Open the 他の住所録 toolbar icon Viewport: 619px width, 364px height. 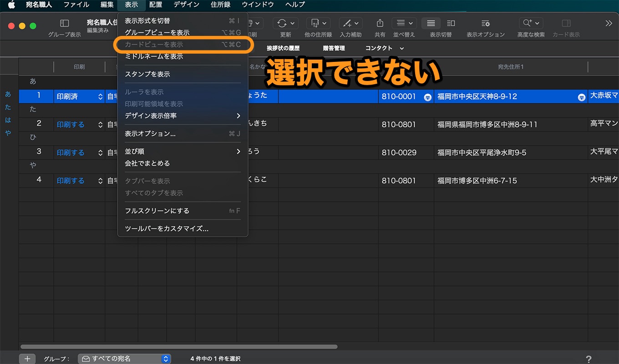(x=315, y=23)
